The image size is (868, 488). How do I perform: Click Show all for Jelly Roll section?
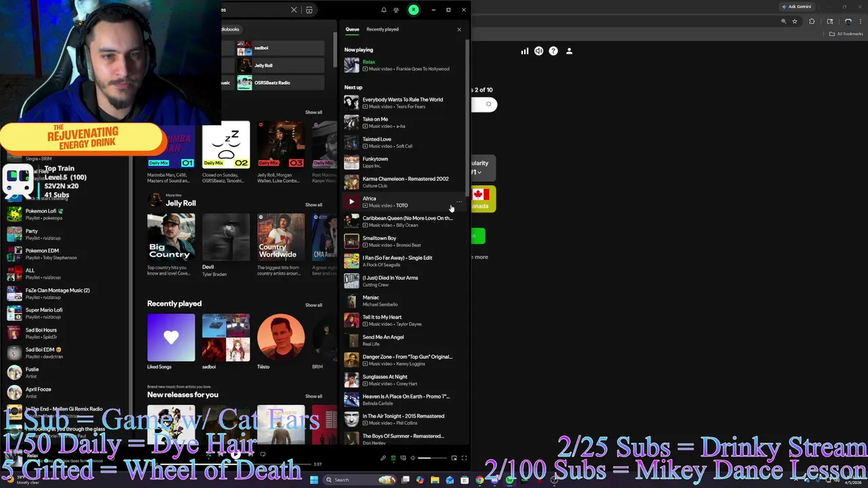pos(313,205)
